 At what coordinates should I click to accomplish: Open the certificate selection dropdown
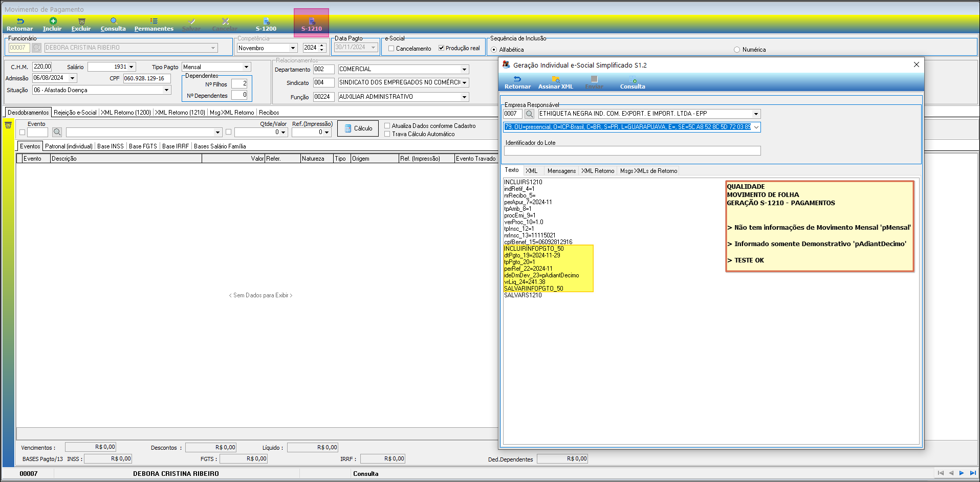coord(756,127)
